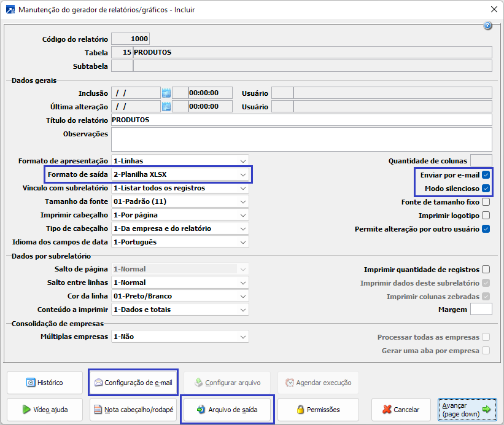Open Permissões with the padlock icon
Screen dimensions: 504x425
318,410
